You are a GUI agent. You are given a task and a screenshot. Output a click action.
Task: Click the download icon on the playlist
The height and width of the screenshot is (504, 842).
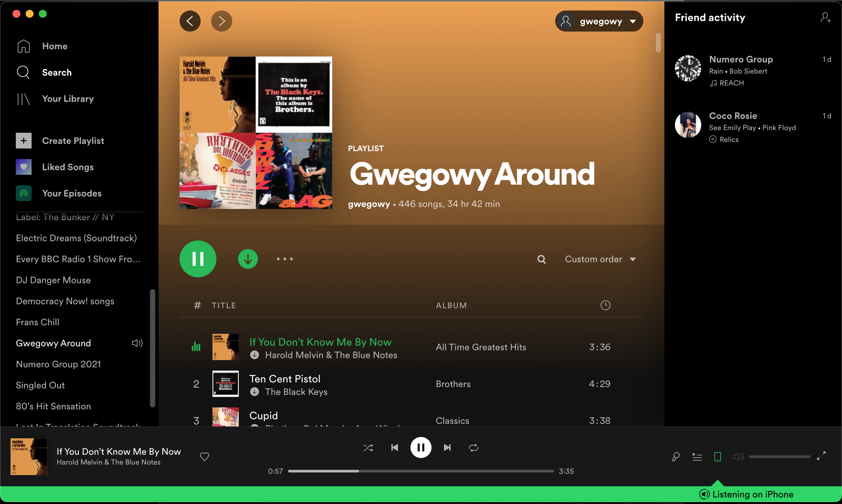(x=248, y=259)
